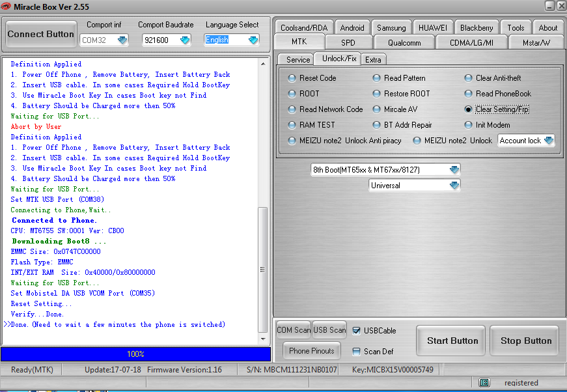This screenshot has width=567, height=392.
Task: Open the Android tab
Action: pyautogui.click(x=352, y=28)
